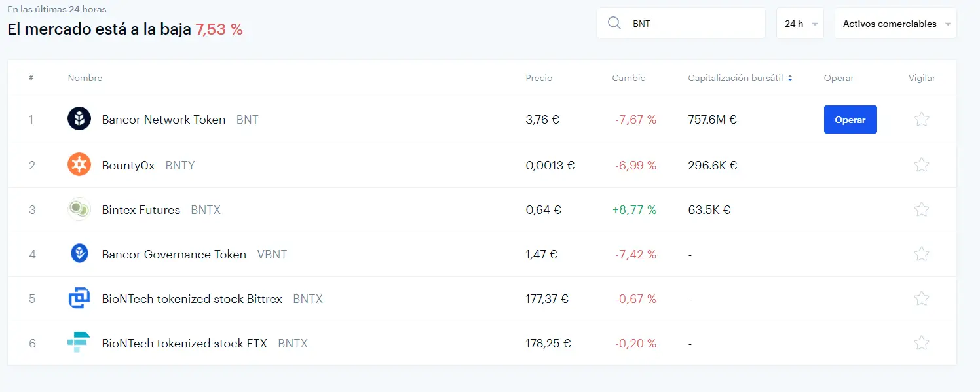Toggle watchlist star for BioNTech FTX stock
The height and width of the screenshot is (392, 980).
pyautogui.click(x=922, y=343)
